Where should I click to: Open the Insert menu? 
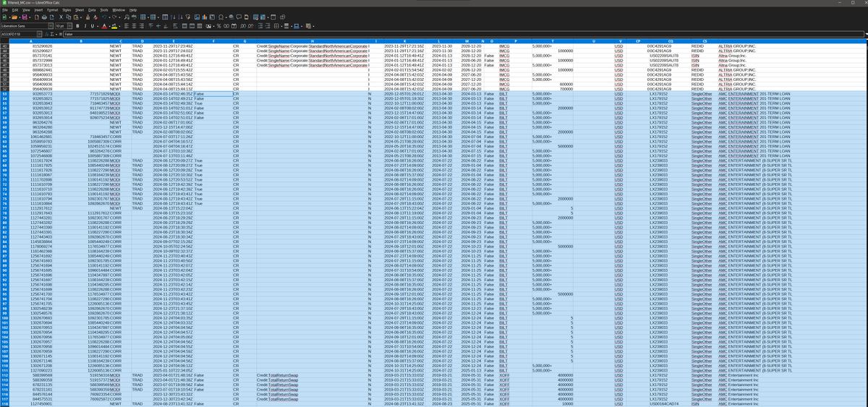(39, 10)
